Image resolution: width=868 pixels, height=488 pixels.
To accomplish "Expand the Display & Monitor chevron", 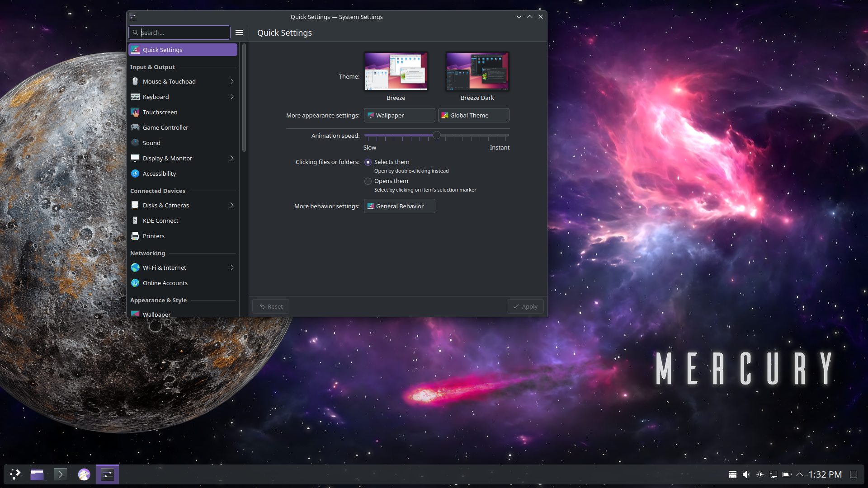I will click(x=232, y=158).
